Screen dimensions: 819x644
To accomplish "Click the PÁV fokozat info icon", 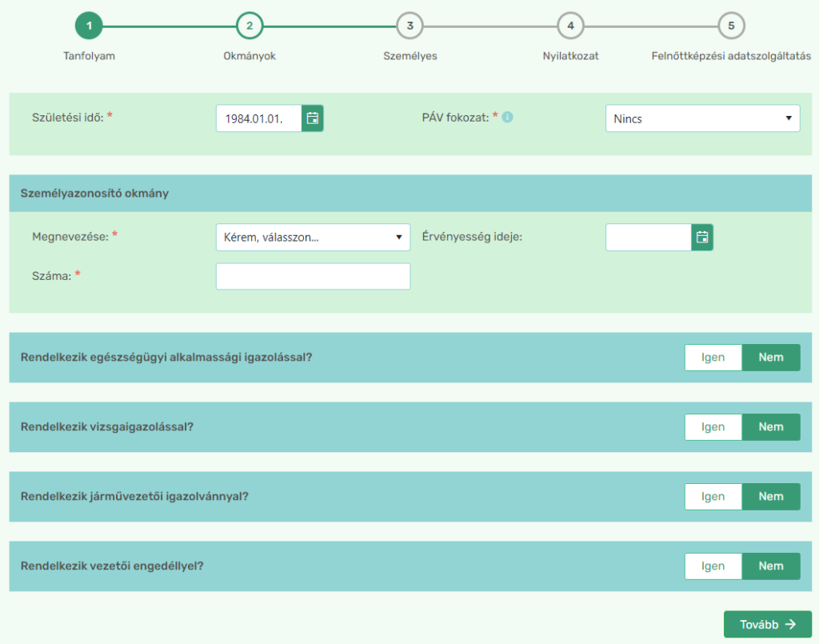I will (507, 118).
